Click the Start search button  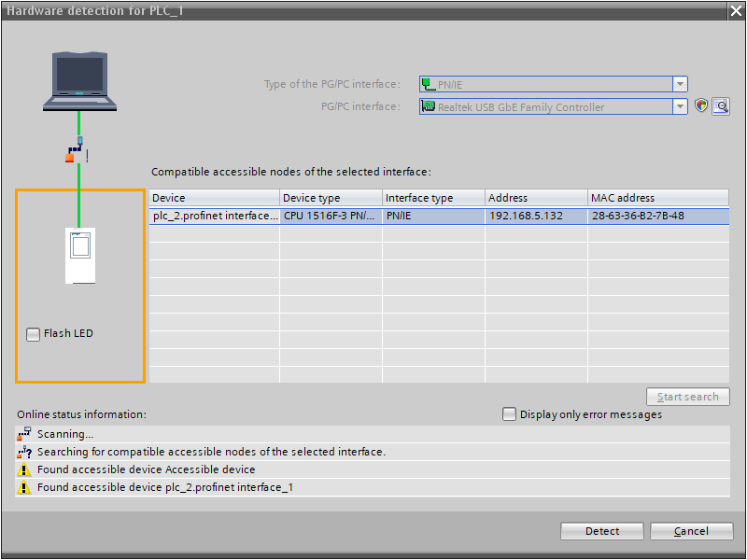click(x=688, y=397)
